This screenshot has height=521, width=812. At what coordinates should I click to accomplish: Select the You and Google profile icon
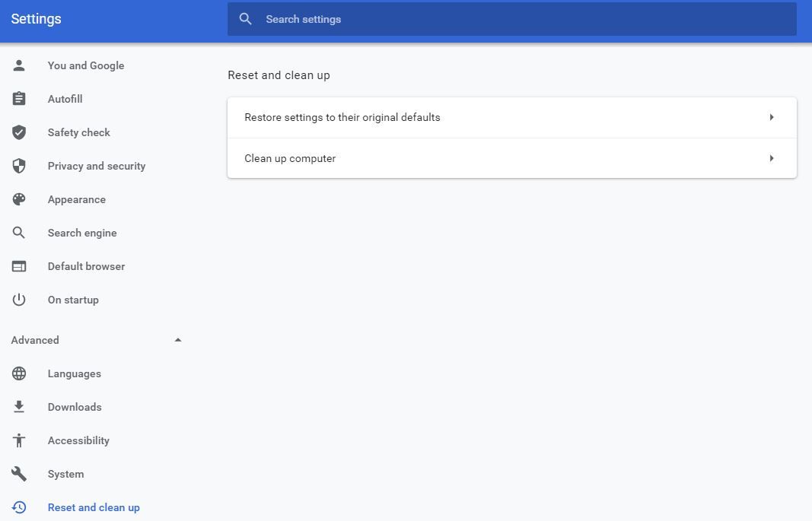[x=19, y=65]
